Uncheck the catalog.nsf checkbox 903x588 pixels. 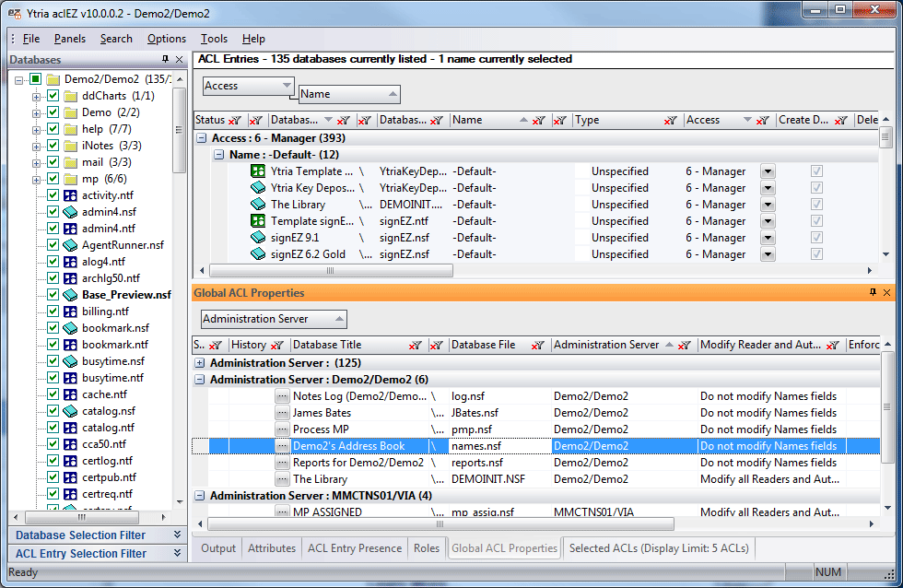tap(53, 411)
